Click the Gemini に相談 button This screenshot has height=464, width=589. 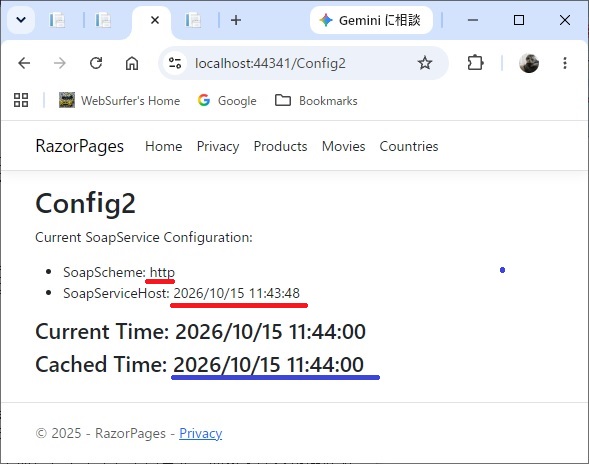click(371, 20)
